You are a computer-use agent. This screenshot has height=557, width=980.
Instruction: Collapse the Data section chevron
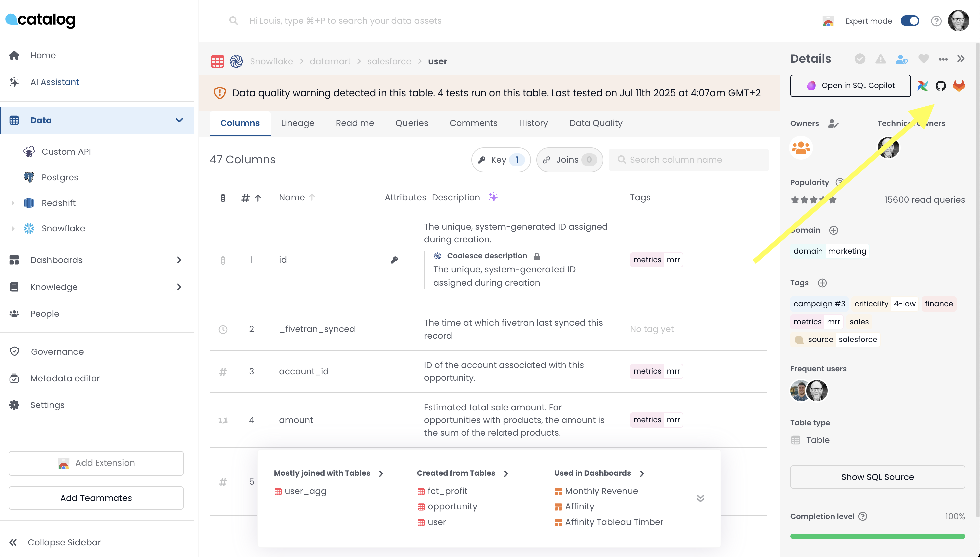coord(179,120)
